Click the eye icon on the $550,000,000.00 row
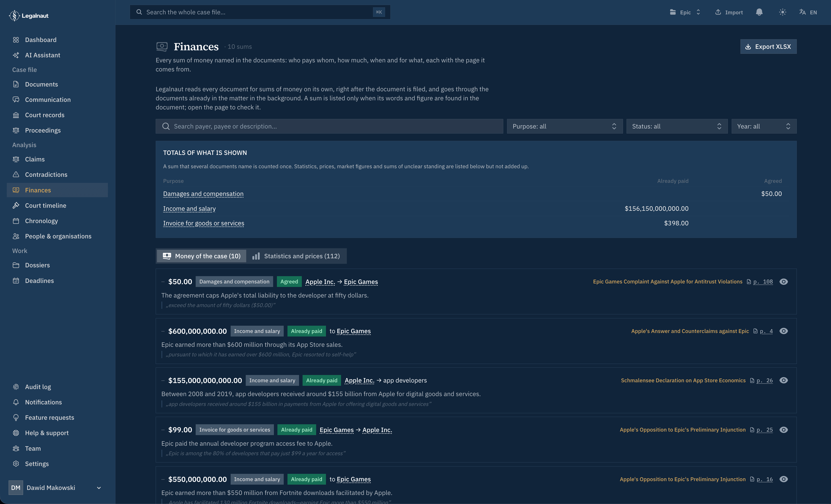Screen dimensions: 831x504 (x=783, y=479)
